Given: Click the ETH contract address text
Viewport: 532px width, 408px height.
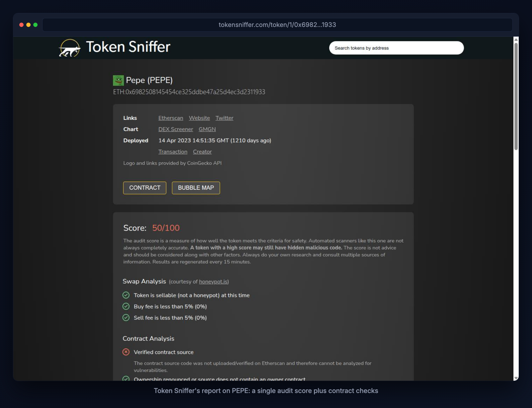Looking at the screenshot, I should pos(189,92).
